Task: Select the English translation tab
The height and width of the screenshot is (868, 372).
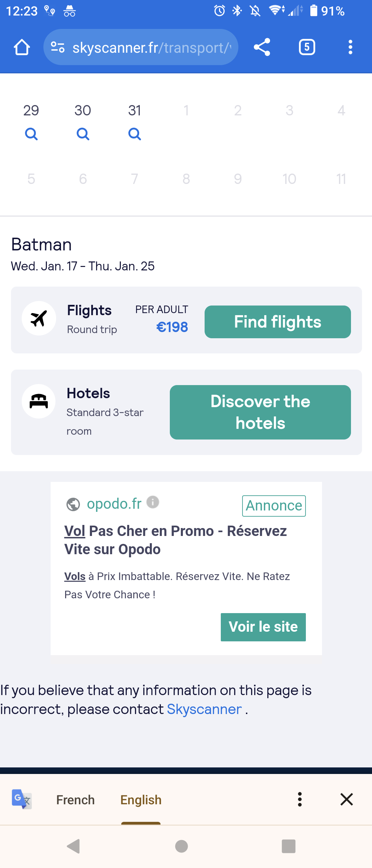Action: [x=141, y=799]
